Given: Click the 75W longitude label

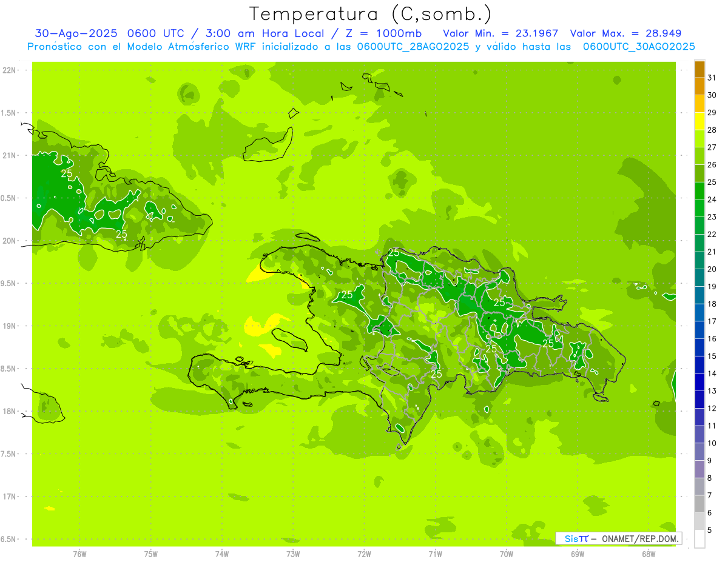Looking at the screenshot, I should (150, 554).
